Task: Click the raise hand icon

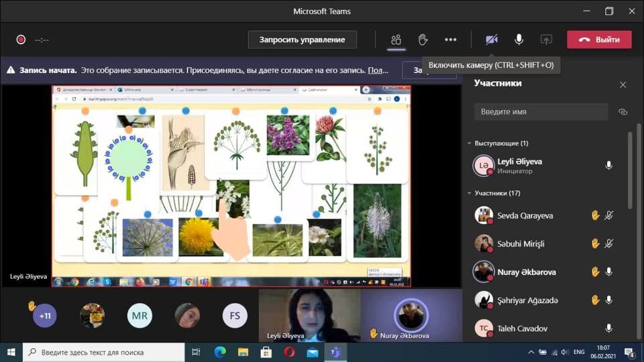Action: coord(423,40)
